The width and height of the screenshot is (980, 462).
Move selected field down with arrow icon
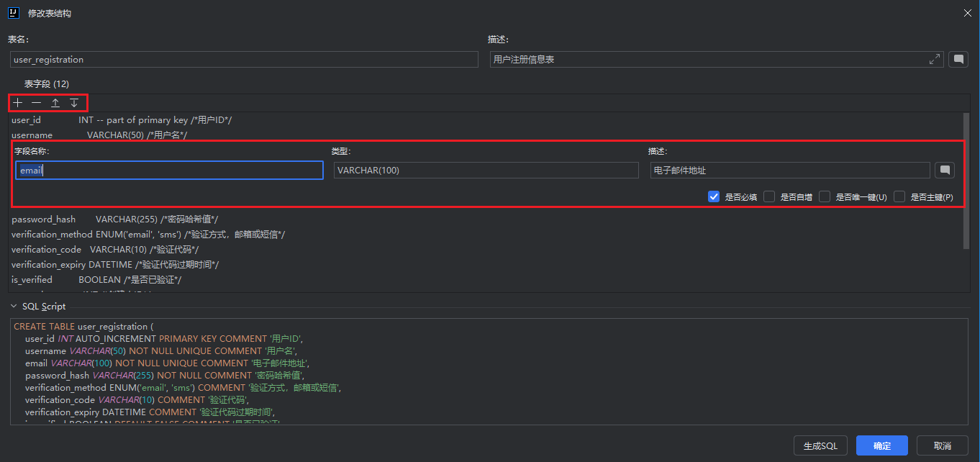[x=73, y=103]
